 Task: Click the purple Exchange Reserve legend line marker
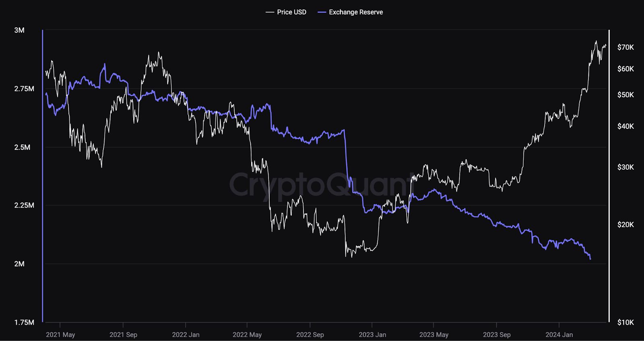click(322, 12)
